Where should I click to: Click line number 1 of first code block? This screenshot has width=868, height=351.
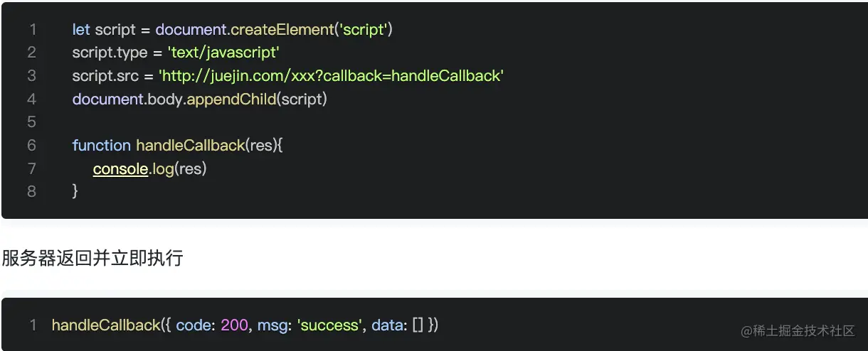tap(33, 30)
